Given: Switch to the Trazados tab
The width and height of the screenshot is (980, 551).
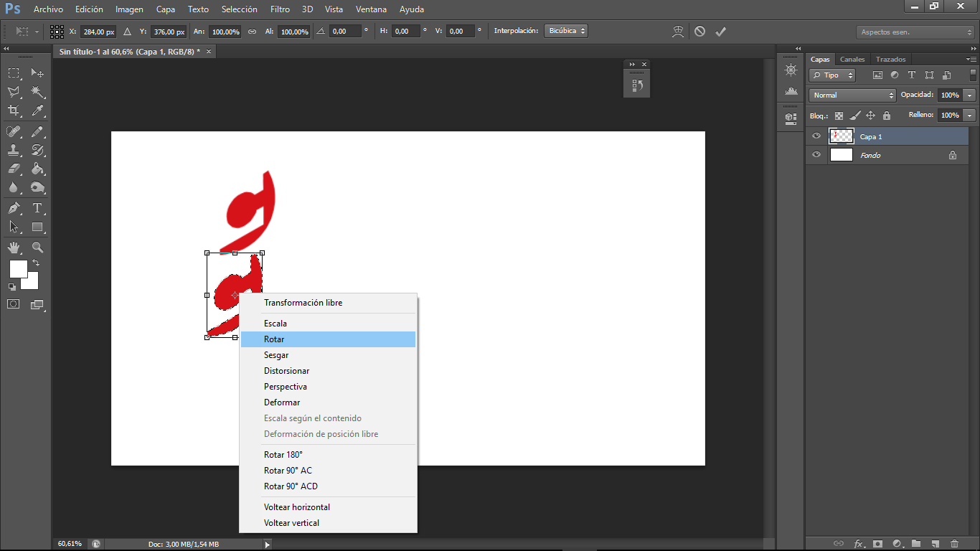Looking at the screenshot, I should click(890, 60).
